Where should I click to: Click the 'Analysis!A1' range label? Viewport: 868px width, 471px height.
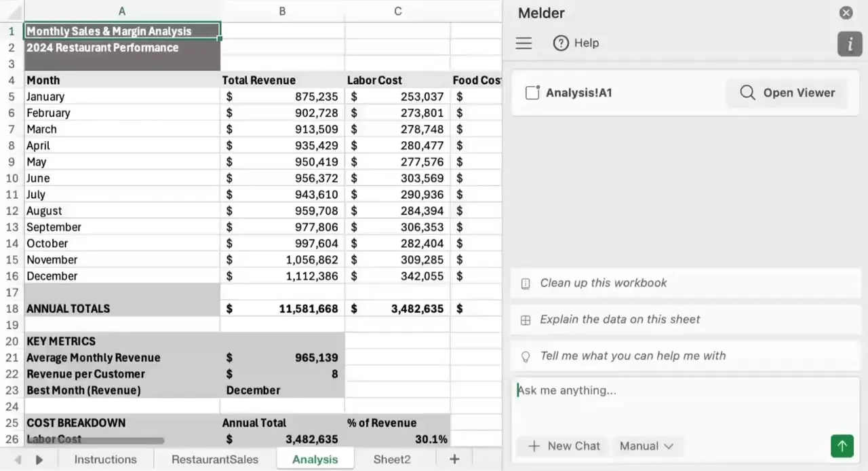pyautogui.click(x=578, y=93)
